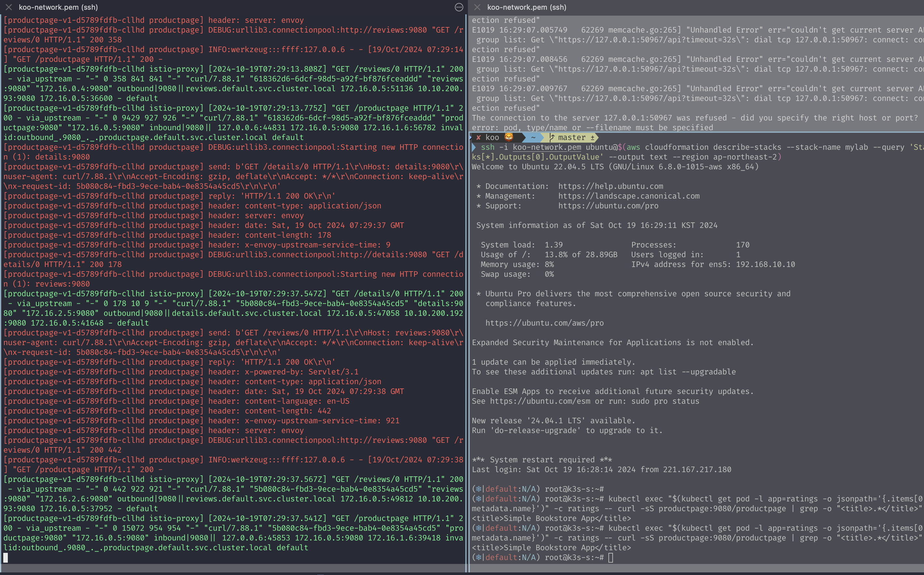Open the https://ubuntu.com/pro support link
Viewport: 924px width, 575px height.
click(x=608, y=206)
